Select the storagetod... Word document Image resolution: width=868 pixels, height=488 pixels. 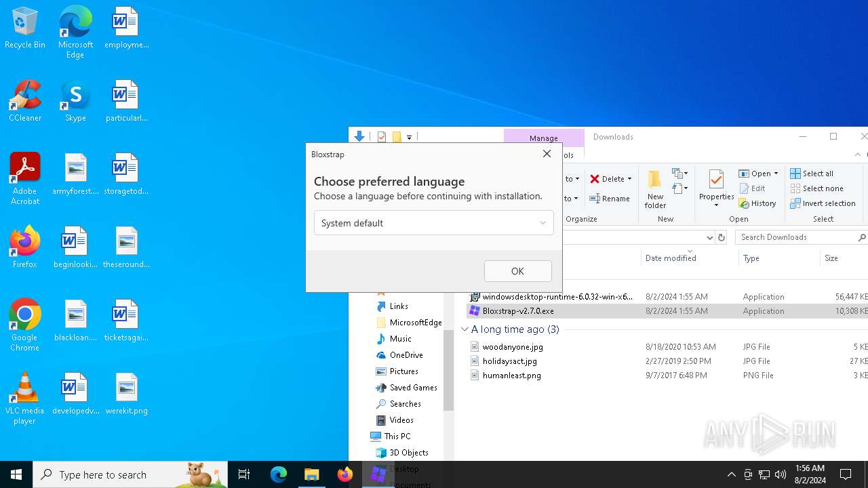[126, 175]
